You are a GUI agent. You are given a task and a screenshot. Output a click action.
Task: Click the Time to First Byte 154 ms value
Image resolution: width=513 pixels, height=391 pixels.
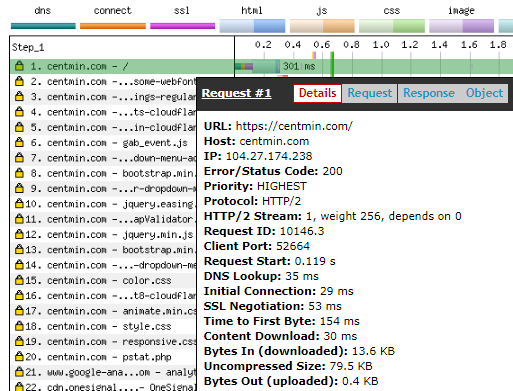pos(340,321)
